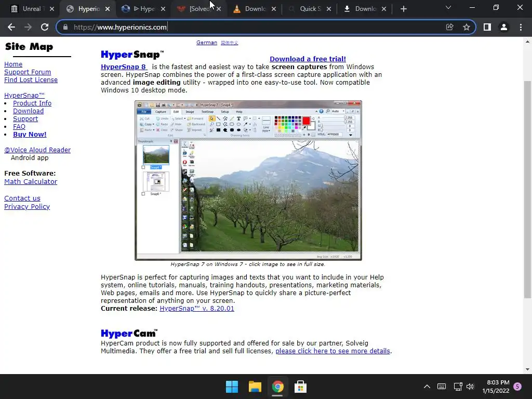
Task: Open Chrome three-dot menu
Action: [521, 27]
